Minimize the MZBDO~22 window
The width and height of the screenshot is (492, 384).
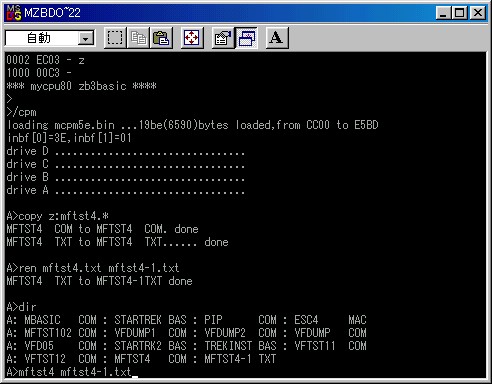pos(443,13)
